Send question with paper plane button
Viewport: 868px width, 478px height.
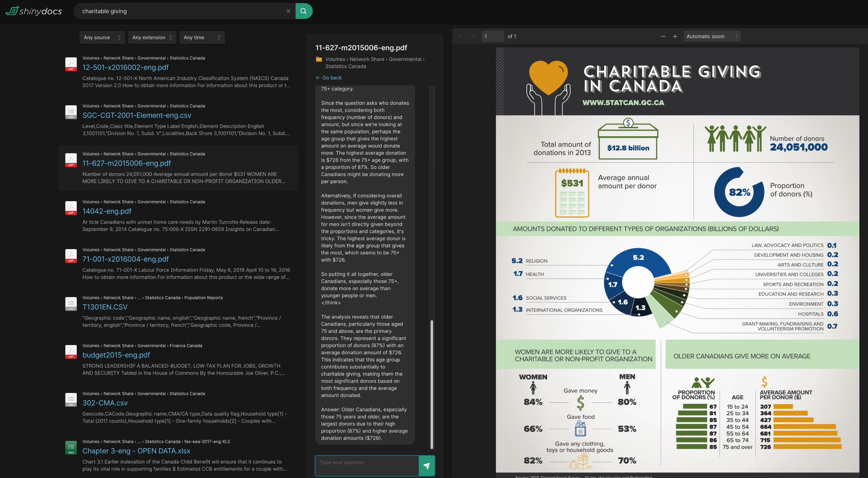tap(426, 466)
